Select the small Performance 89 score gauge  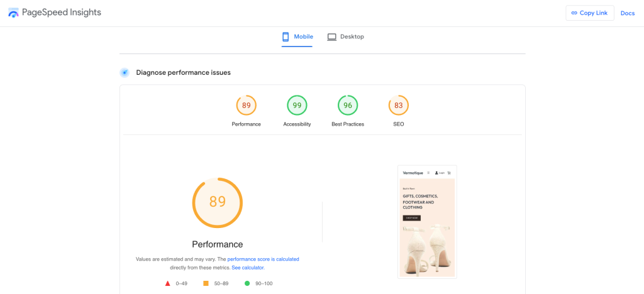pyautogui.click(x=246, y=106)
